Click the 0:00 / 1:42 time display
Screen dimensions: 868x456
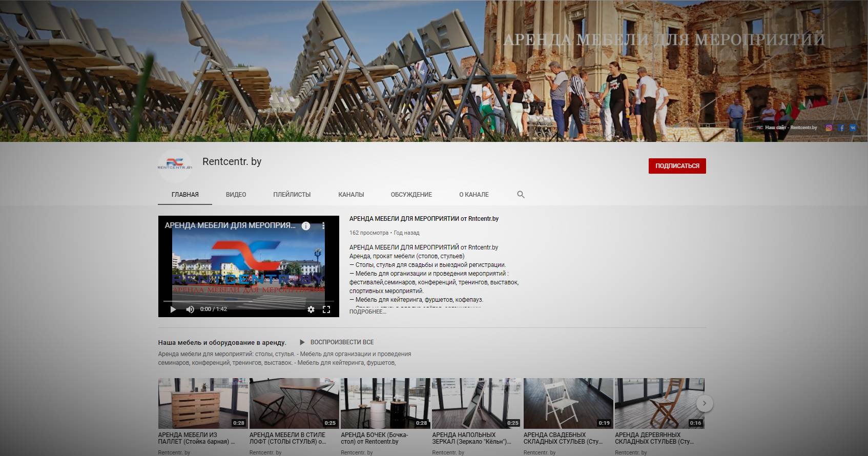click(214, 309)
